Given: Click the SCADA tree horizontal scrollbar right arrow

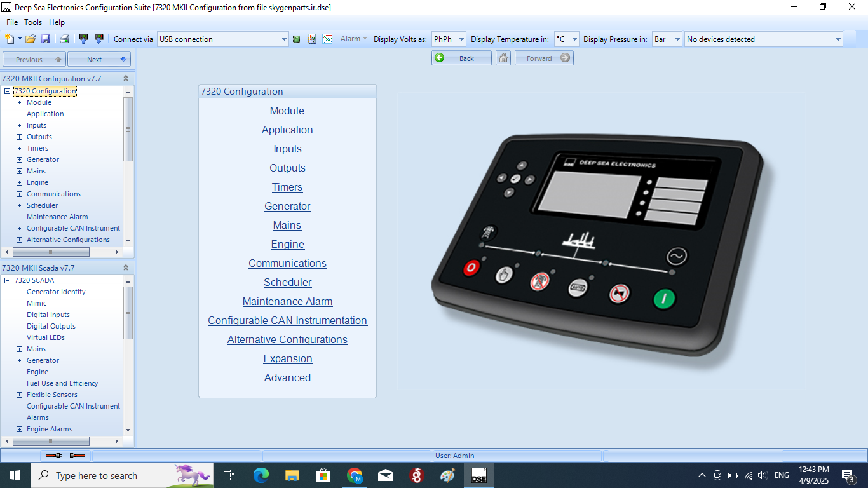Looking at the screenshot, I should (116, 441).
